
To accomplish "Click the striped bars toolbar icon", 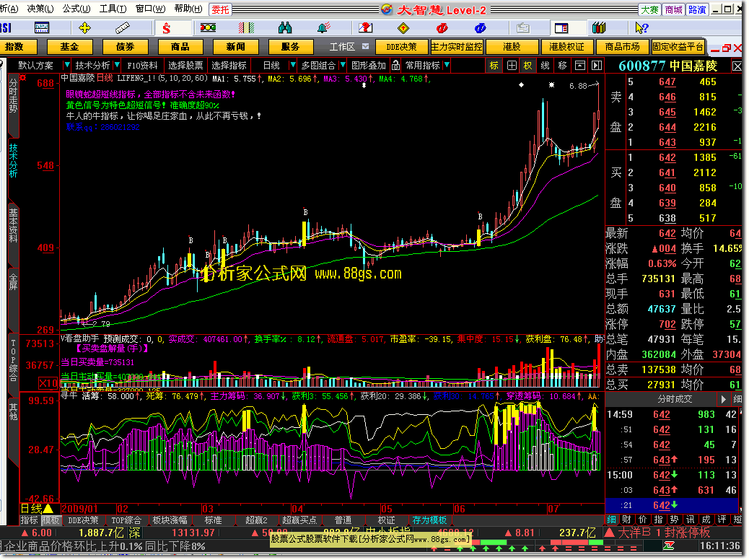I will [x=247, y=28].
